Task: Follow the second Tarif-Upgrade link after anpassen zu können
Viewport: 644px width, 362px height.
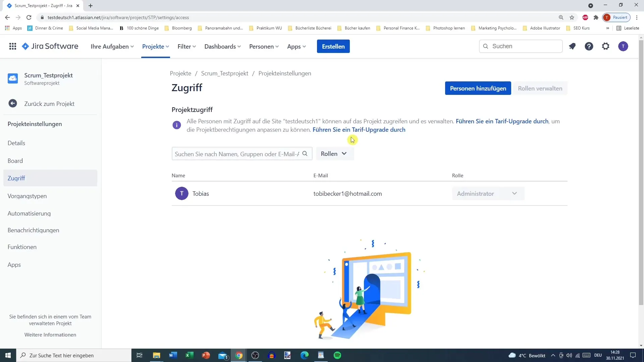Action: [359, 130]
